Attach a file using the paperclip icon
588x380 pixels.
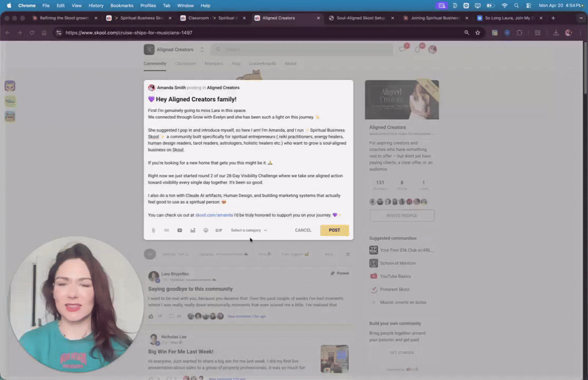pos(153,230)
